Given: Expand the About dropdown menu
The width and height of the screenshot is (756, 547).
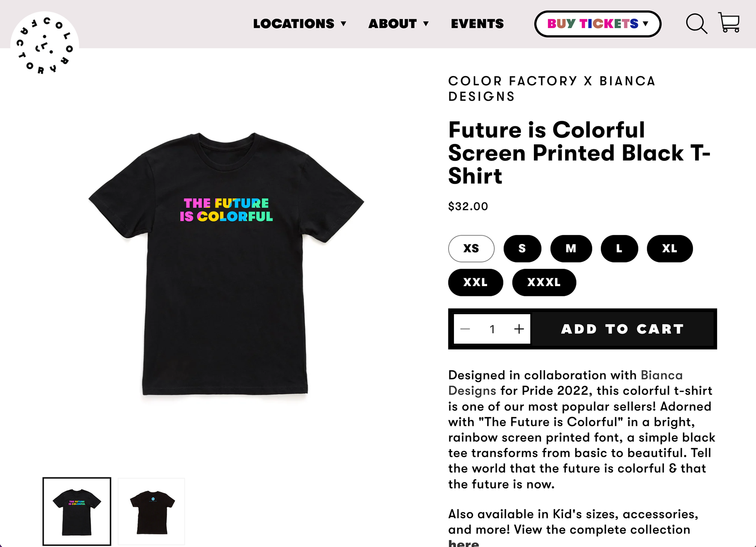Looking at the screenshot, I should click(x=398, y=24).
